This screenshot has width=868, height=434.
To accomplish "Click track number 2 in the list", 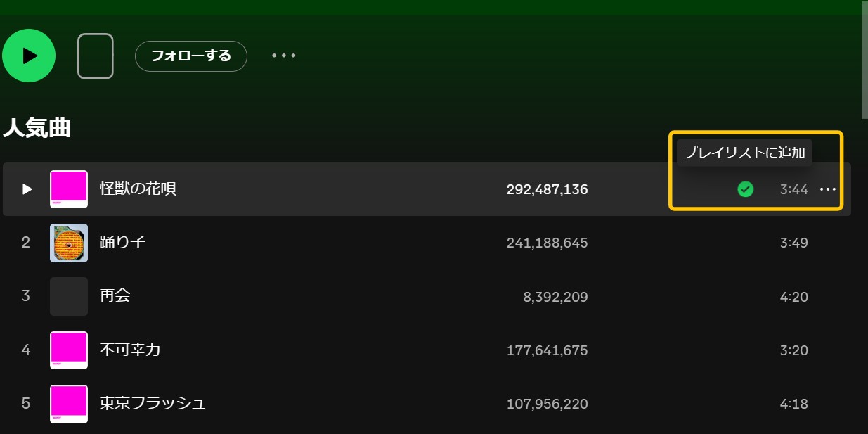I will [x=26, y=243].
